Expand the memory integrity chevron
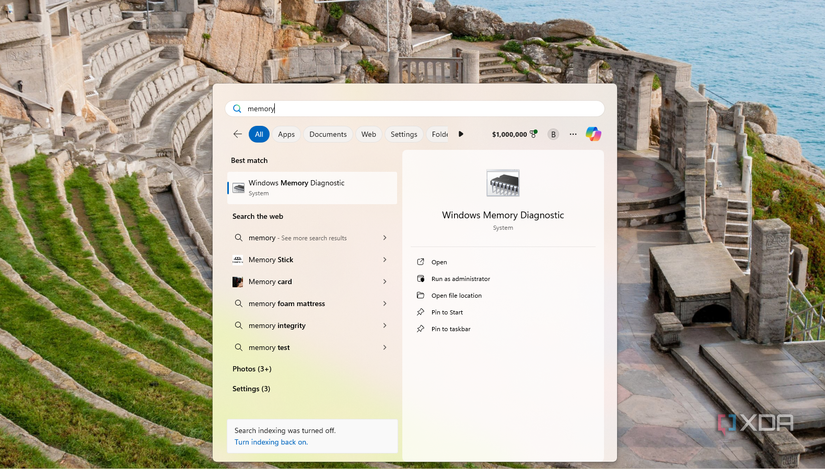The image size is (825, 469). [x=385, y=325]
